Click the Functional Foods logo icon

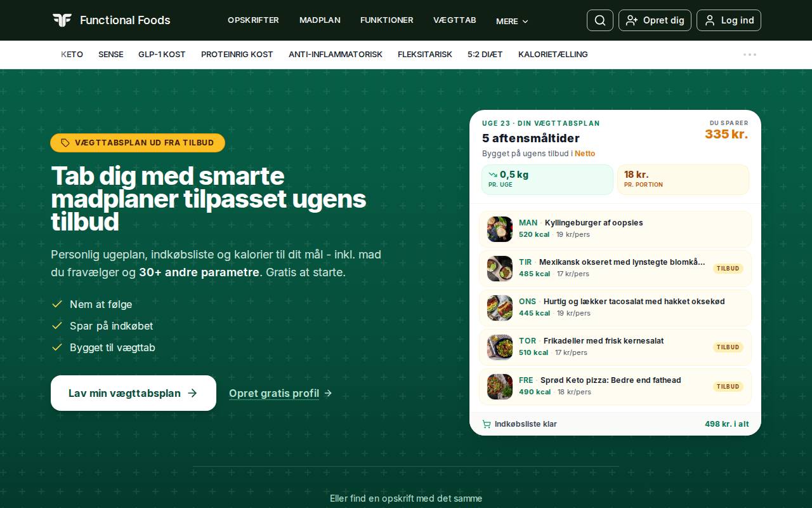click(x=62, y=20)
